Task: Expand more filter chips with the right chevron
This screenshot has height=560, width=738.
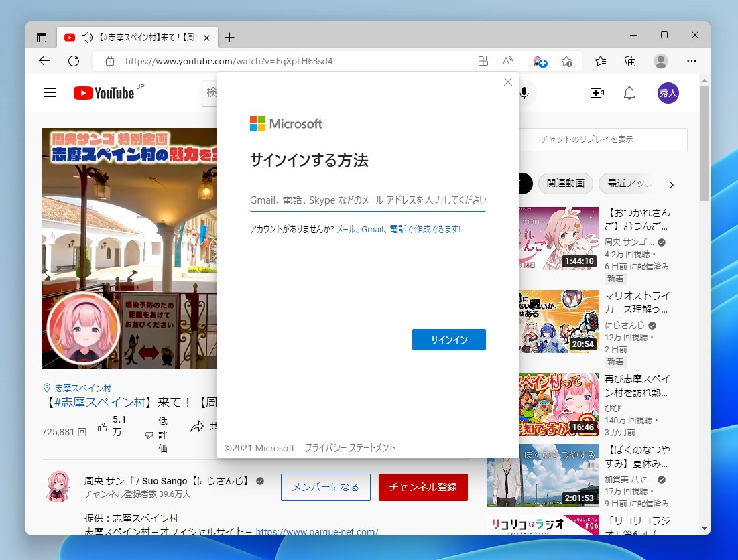Action: (671, 184)
